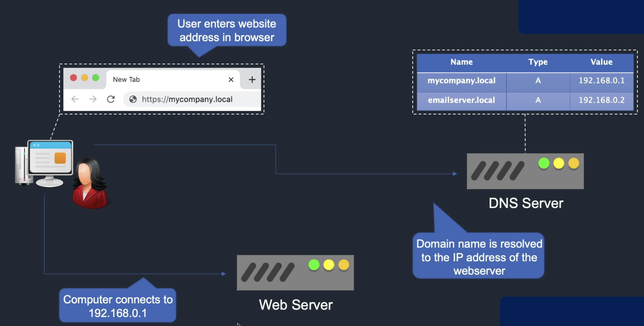Click the Web Server device icon
Image resolution: width=644 pixels, height=326 pixels.
295,273
